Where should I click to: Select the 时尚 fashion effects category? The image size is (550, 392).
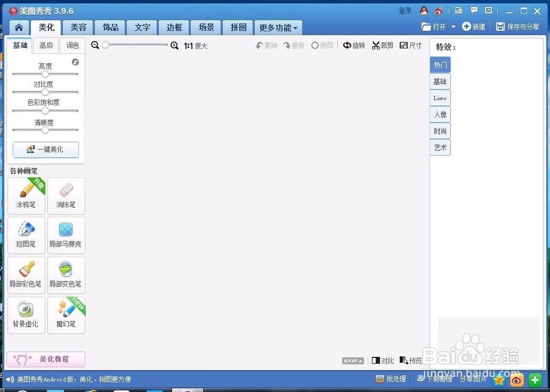pyautogui.click(x=440, y=131)
